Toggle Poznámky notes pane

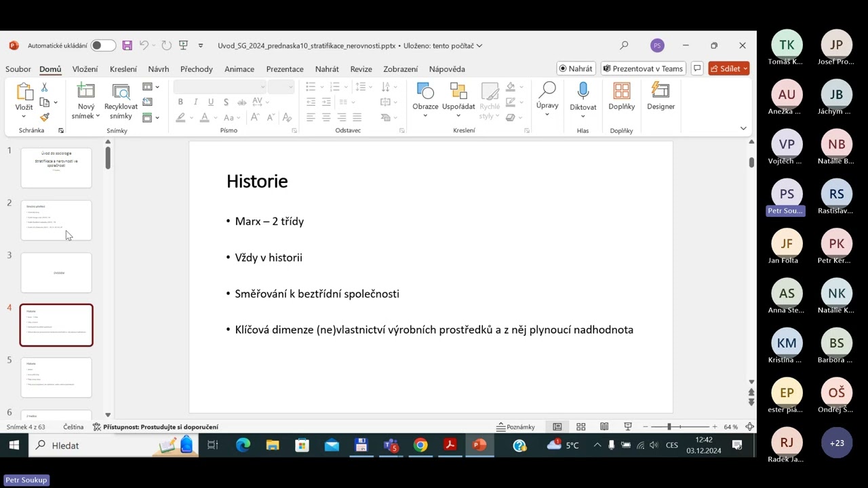(x=516, y=427)
